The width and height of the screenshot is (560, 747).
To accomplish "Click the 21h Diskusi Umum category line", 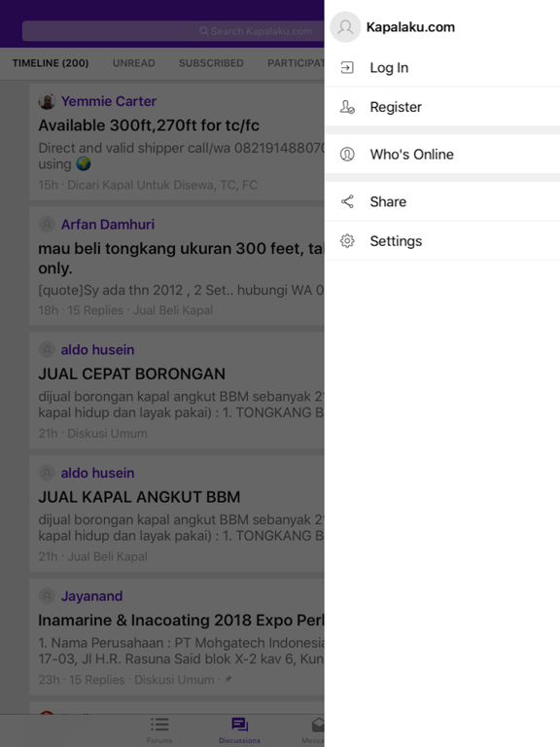I will pyautogui.click(x=93, y=433).
